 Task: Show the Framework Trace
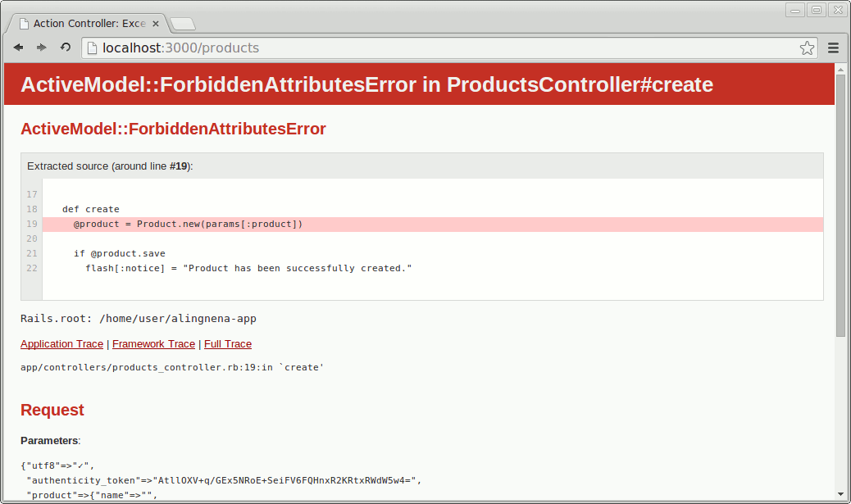click(x=153, y=344)
